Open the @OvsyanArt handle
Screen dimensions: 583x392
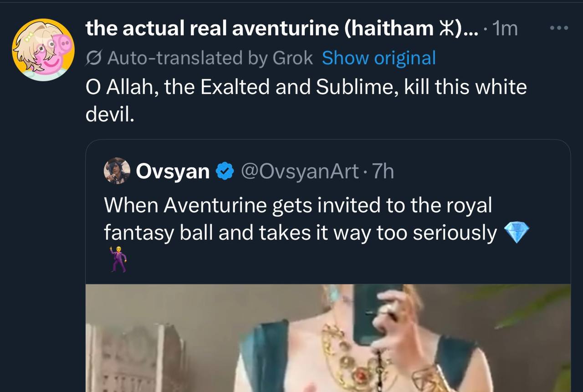tap(299, 172)
